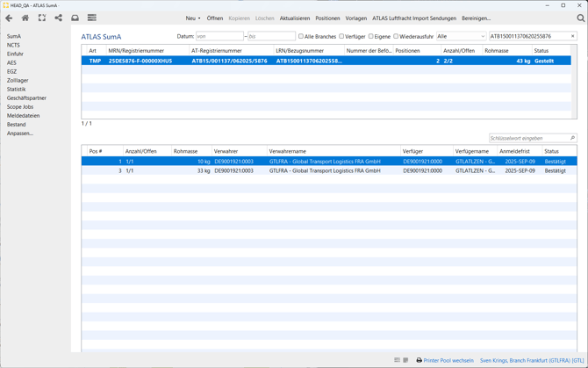Sort by Verwahrername column header
This screenshot has width=588, height=368.
(333, 151)
